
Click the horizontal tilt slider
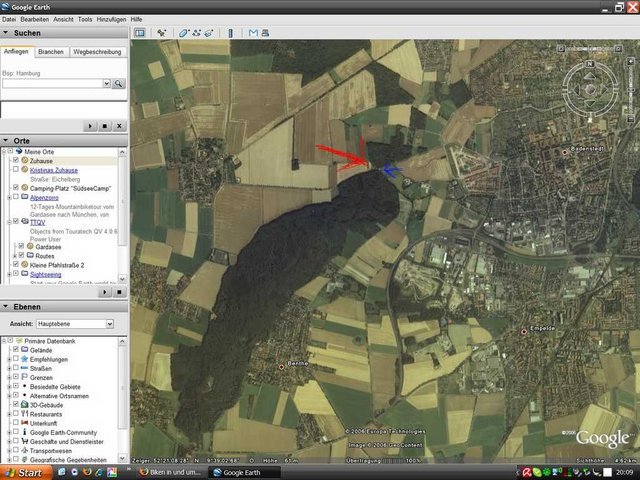590,49
